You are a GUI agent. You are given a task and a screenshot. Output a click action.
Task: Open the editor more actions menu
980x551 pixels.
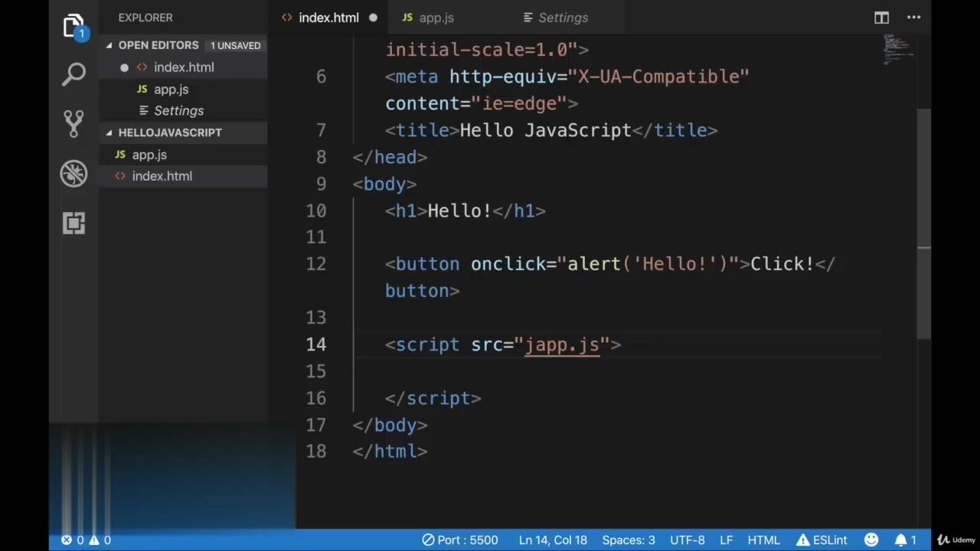point(913,18)
